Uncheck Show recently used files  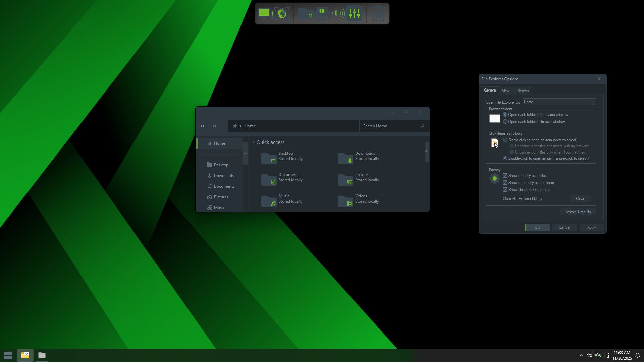505,176
